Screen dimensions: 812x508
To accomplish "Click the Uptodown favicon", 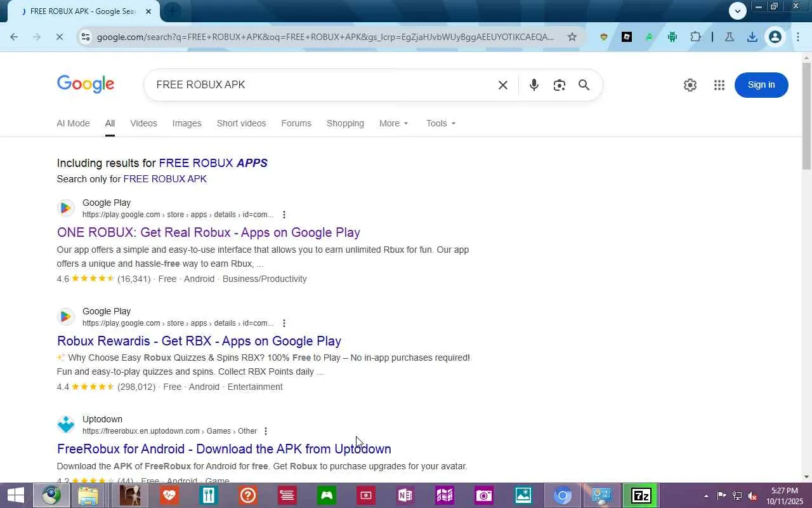I will point(66,425).
